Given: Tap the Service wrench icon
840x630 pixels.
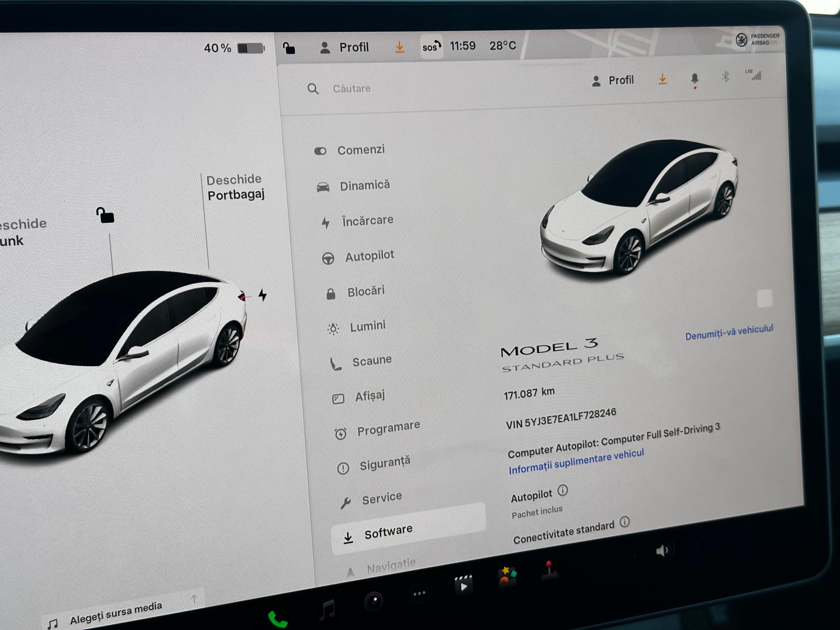Looking at the screenshot, I should (345, 503).
